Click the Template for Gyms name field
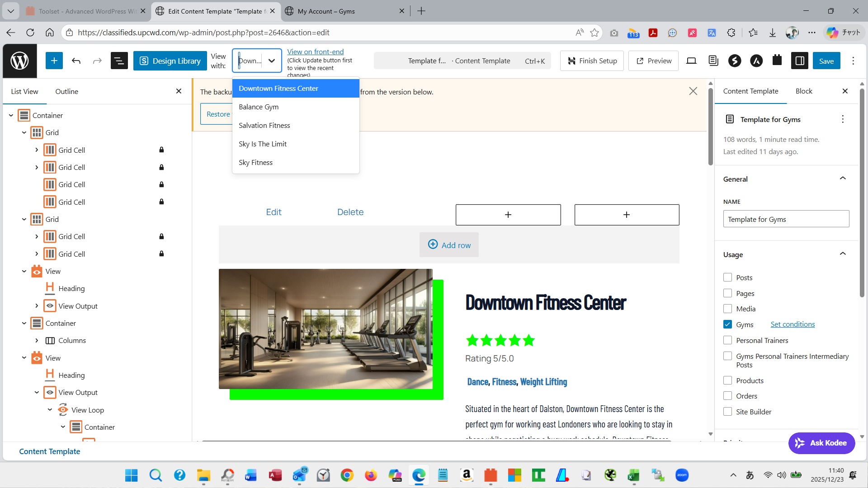 click(786, 219)
